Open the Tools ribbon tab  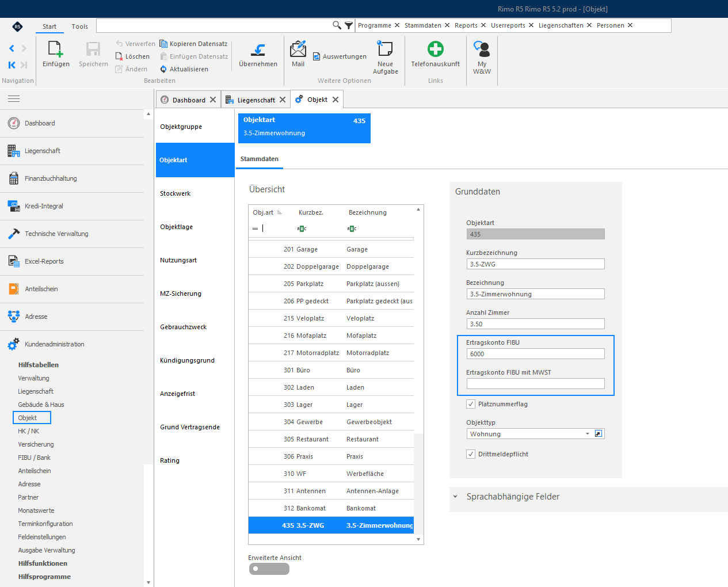[x=80, y=26]
